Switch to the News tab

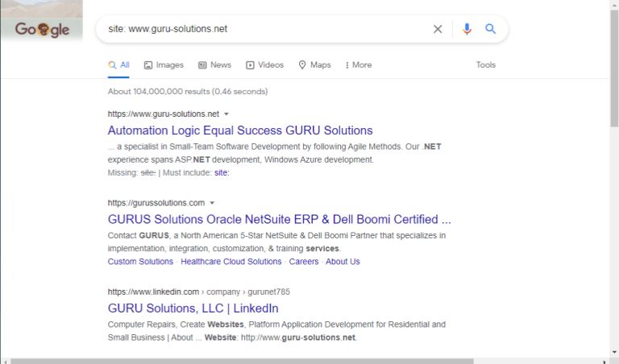(214, 65)
